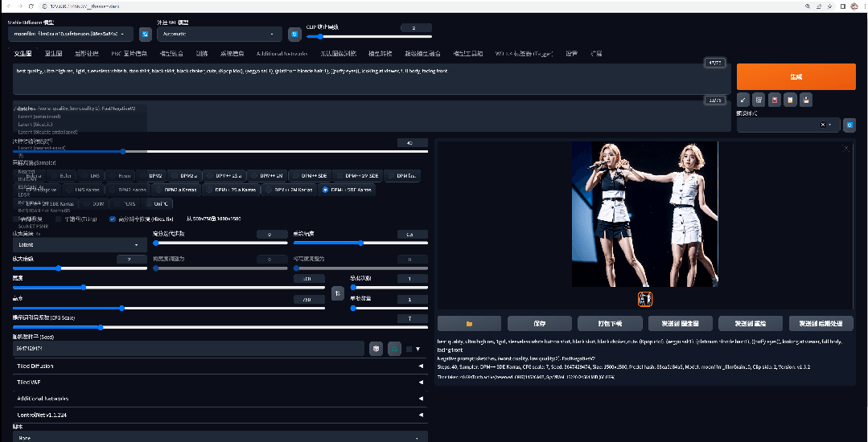Click the save style icon under Generate
Viewport: 868px width, 442px height.
click(x=806, y=100)
